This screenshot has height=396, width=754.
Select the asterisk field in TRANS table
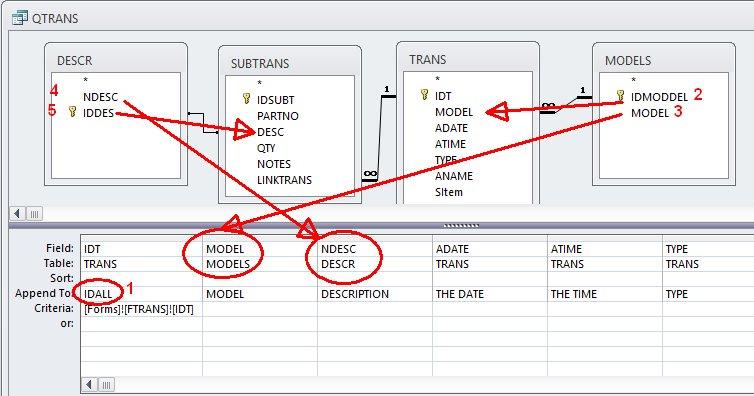[438, 79]
